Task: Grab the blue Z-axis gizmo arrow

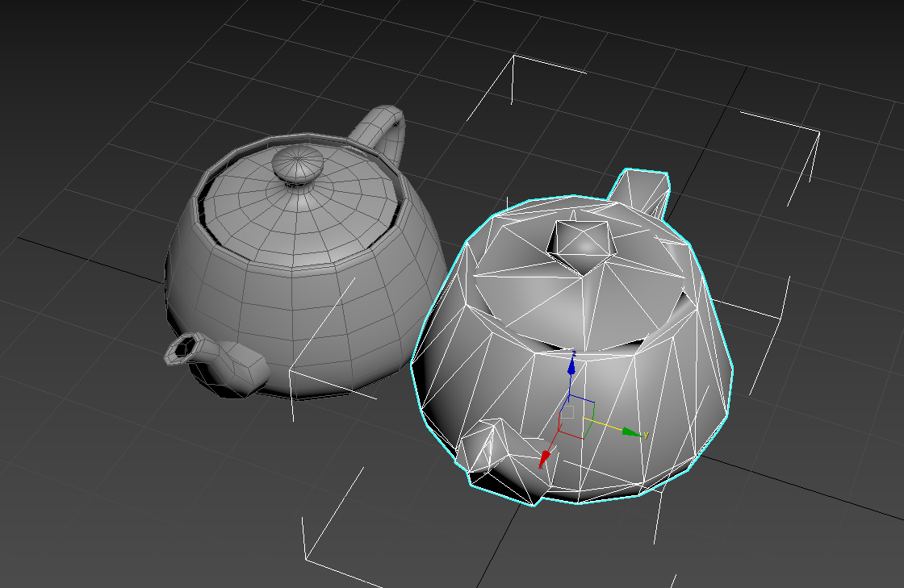Action: pyautogui.click(x=571, y=365)
